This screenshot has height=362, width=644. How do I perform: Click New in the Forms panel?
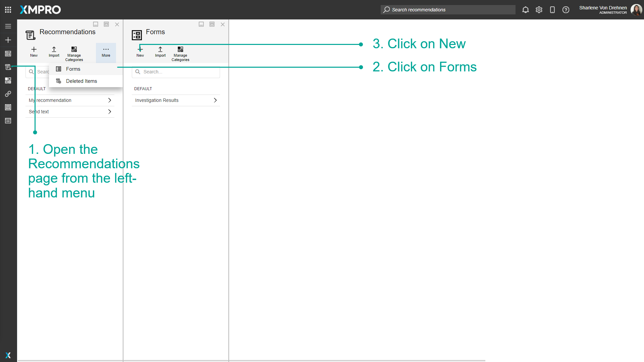(x=140, y=52)
